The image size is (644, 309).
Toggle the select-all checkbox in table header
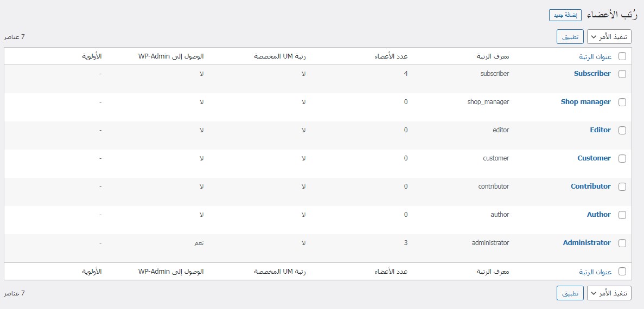coord(622,56)
